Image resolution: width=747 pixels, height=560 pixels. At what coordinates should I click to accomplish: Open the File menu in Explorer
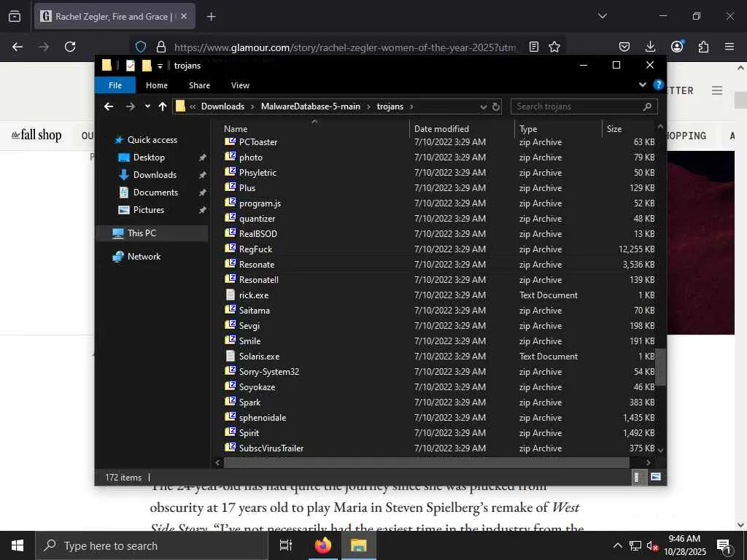115,85
